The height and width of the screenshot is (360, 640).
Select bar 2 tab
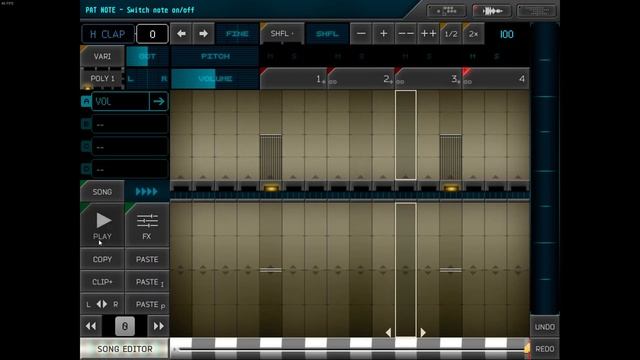click(360, 79)
